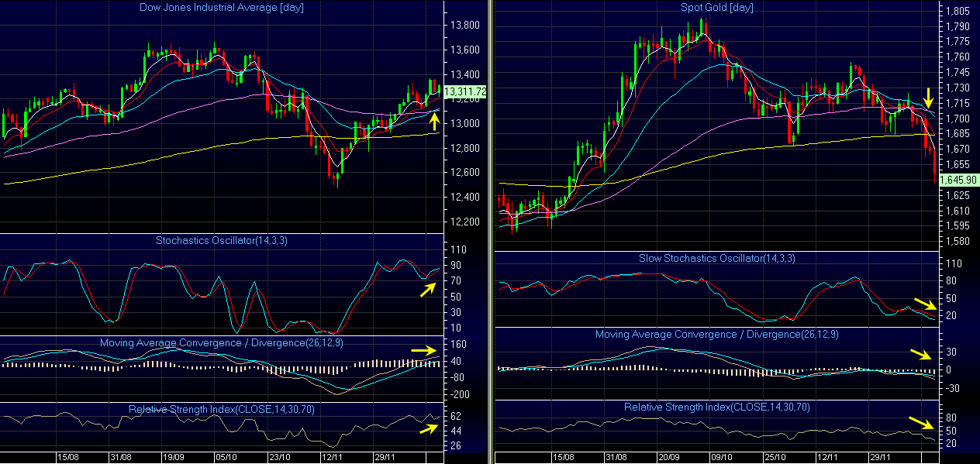Click the 13,800 value on Dow price axis
Image resolution: width=980 pixels, height=464 pixels.
[x=464, y=26]
